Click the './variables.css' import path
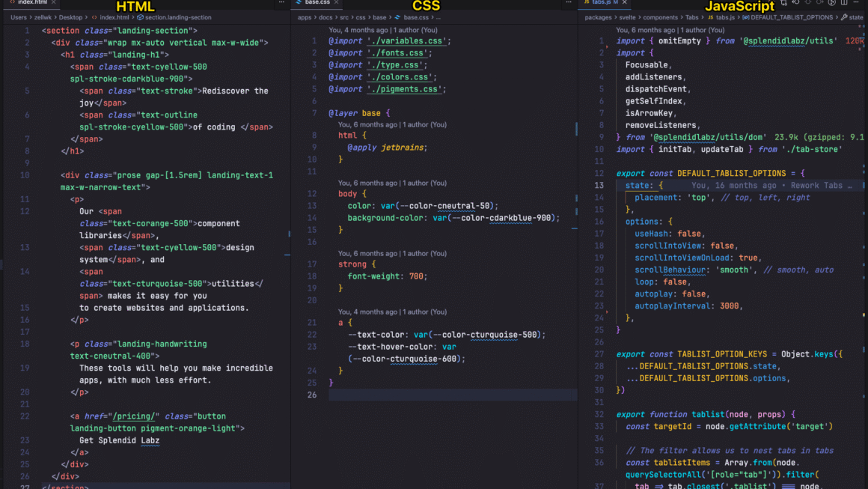Image resolution: width=868 pixels, height=489 pixels. click(409, 41)
